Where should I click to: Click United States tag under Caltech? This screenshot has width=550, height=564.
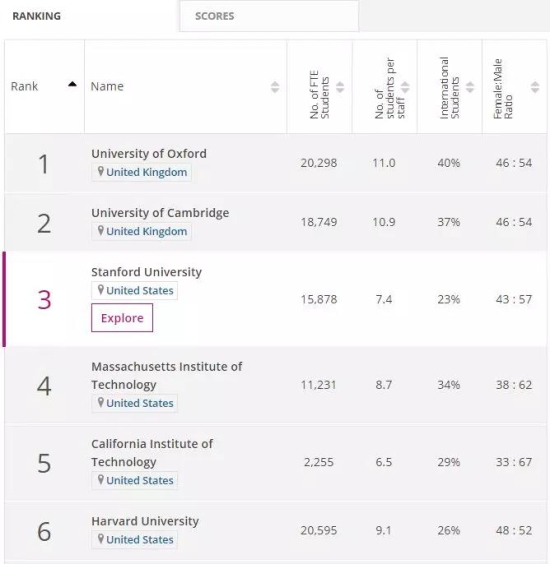(135, 481)
